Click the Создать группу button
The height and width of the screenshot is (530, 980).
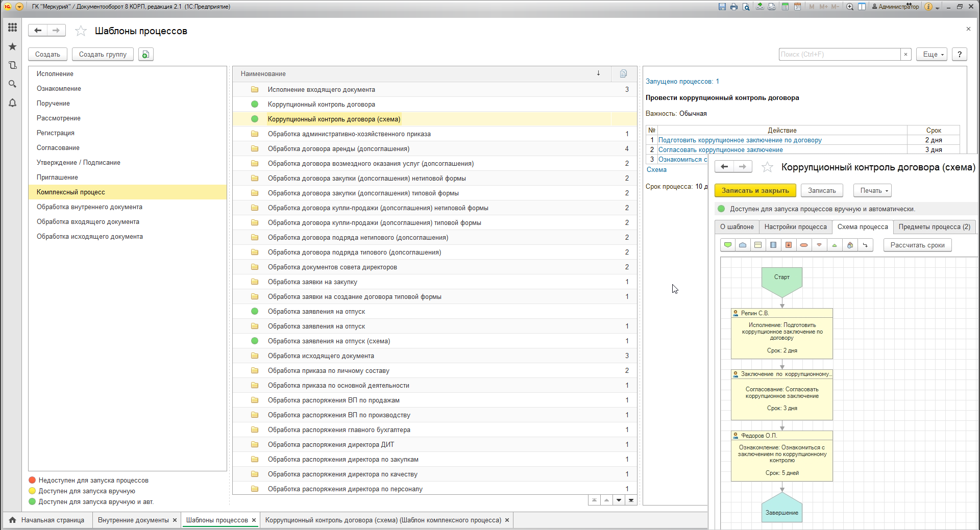tap(103, 54)
